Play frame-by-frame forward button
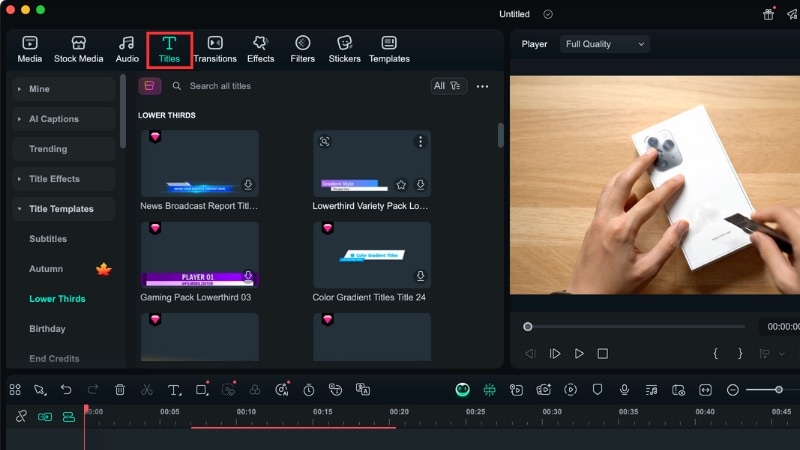The width and height of the screenshot is (800, 450). 555,354
